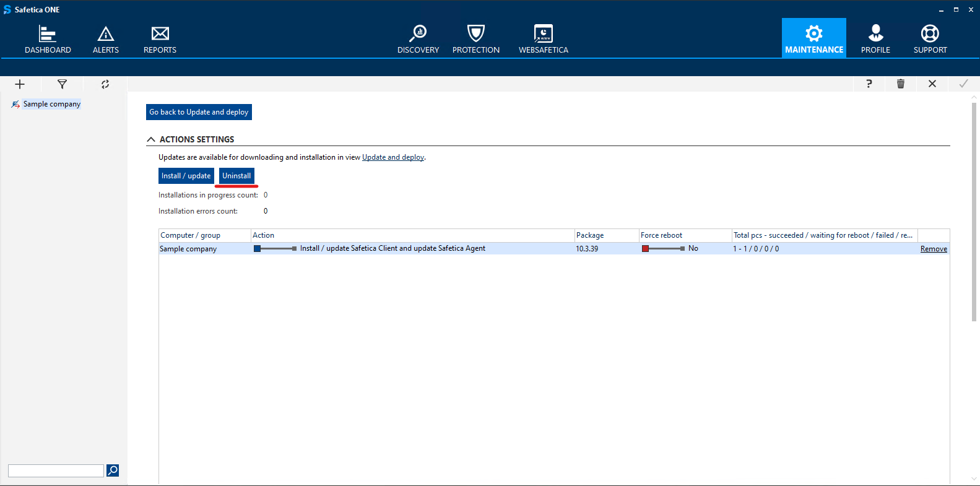This screenshot has width=980, height=486.
Task: Open the Reports section
Action: tap(160, 39)
